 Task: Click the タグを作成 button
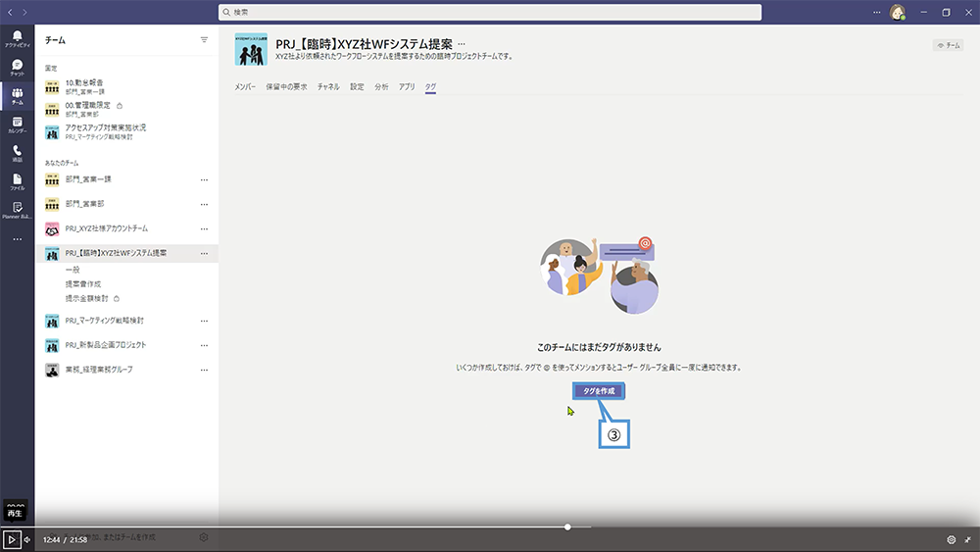(599, 390)
